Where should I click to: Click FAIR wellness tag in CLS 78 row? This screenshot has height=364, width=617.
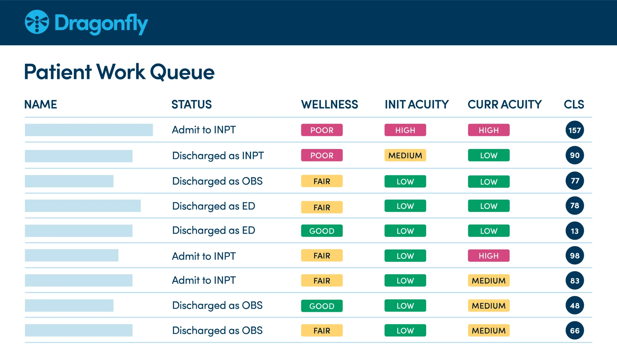coord(322,207)
